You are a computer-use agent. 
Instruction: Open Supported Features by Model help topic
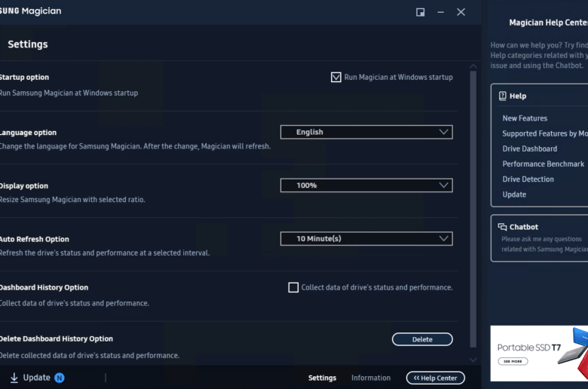pos(545,133)
